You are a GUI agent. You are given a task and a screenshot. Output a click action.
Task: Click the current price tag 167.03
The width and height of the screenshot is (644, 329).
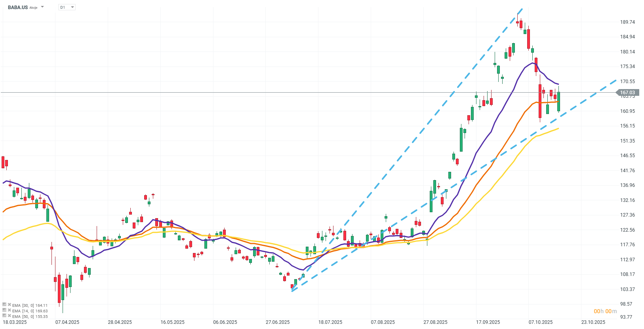point(627,93)
